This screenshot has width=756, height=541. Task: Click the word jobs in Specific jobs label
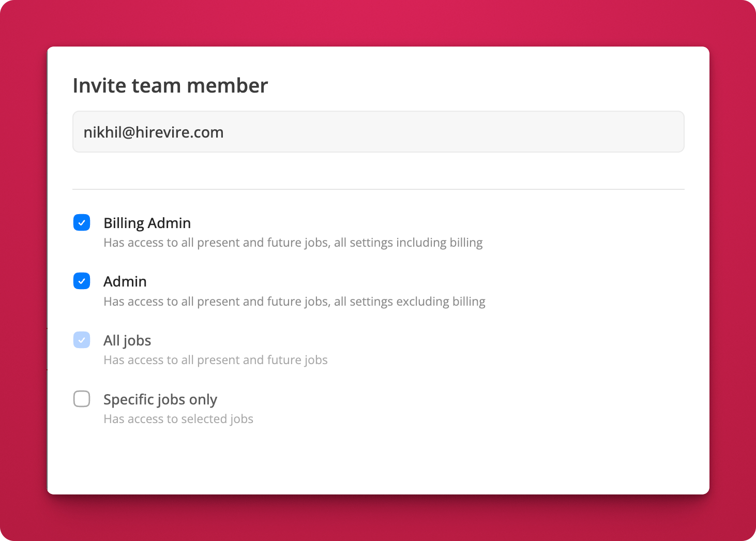pyautogui.click(x=171, y=399)
